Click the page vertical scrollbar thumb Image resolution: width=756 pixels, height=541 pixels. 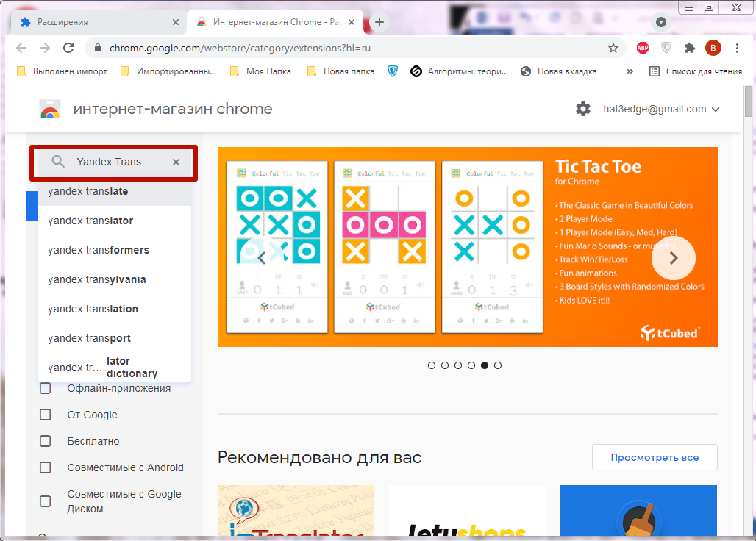tap(749, 101)
